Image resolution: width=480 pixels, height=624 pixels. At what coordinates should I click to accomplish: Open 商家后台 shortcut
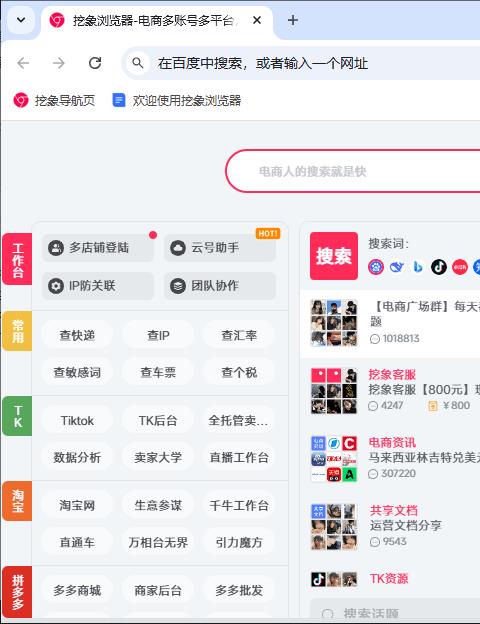(x=158, y=590)
